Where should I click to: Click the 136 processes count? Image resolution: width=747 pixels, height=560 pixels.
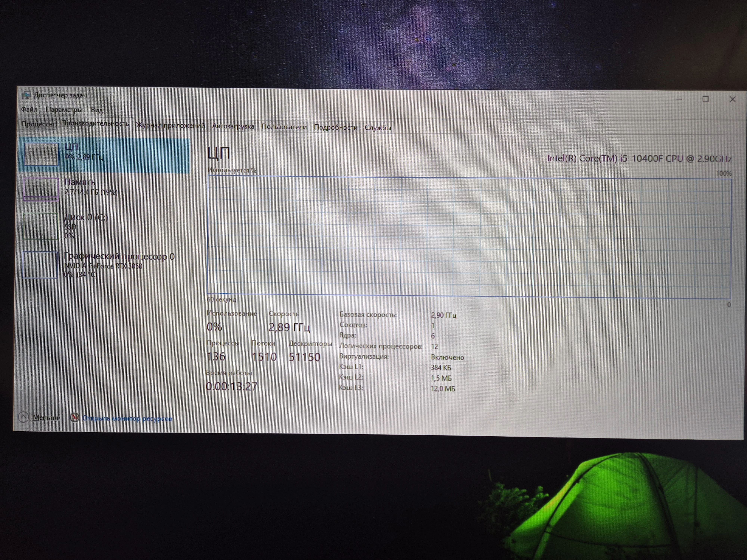pos(216,357)
